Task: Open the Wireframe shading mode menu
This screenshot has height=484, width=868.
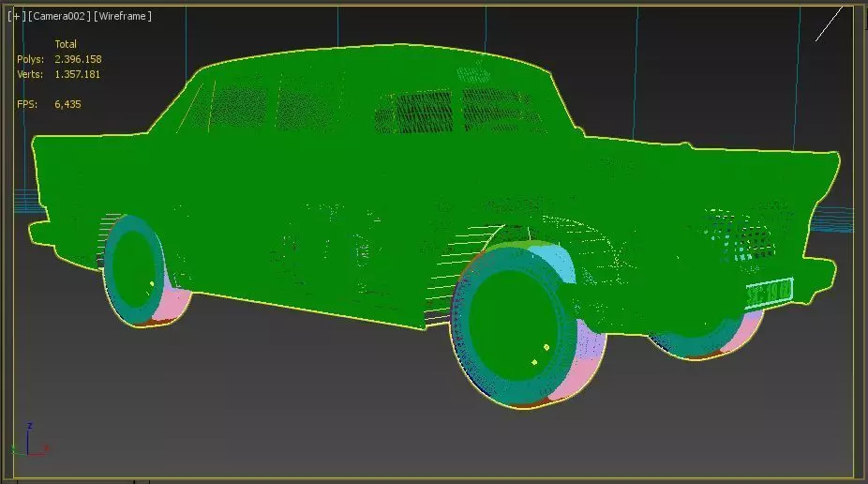Action: [x=123, y=16]
